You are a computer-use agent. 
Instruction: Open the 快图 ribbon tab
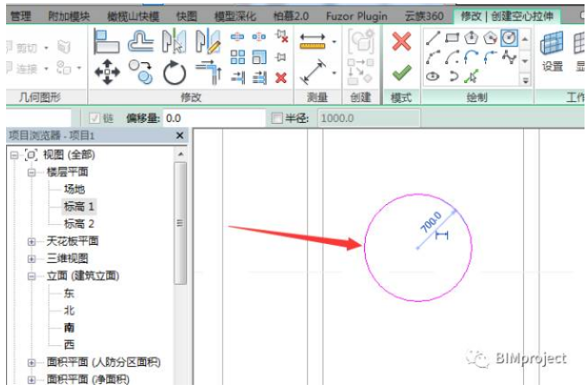[x=187, y=16]
